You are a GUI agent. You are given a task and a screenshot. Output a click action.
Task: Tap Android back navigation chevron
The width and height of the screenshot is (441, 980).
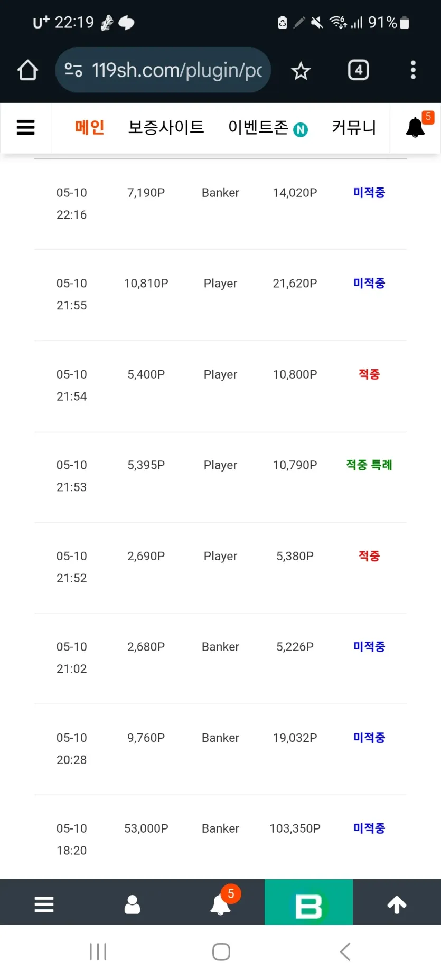click(345, 953)
